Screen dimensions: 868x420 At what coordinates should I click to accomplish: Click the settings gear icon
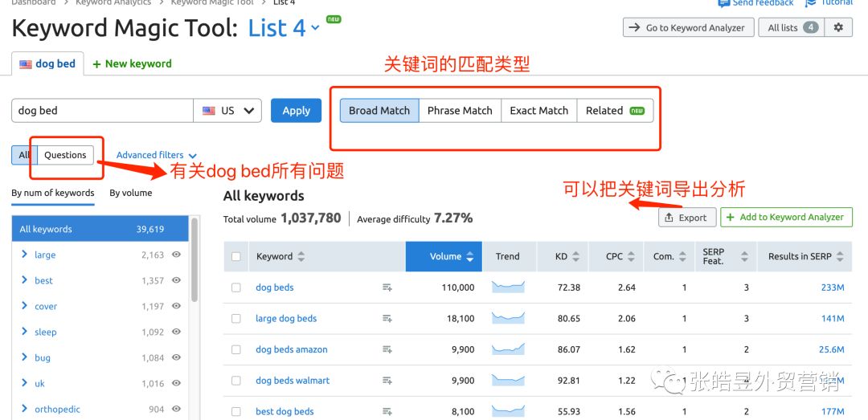[838, 27]
